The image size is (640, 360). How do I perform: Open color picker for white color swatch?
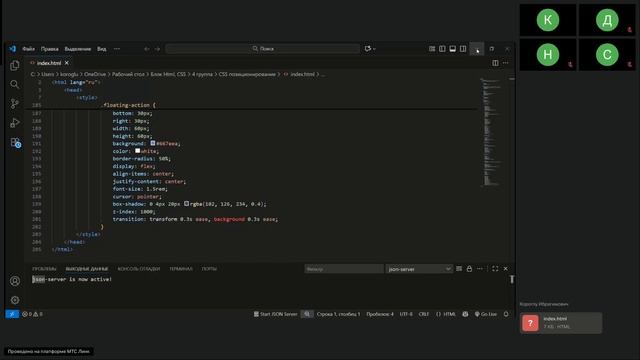(138, 151)
